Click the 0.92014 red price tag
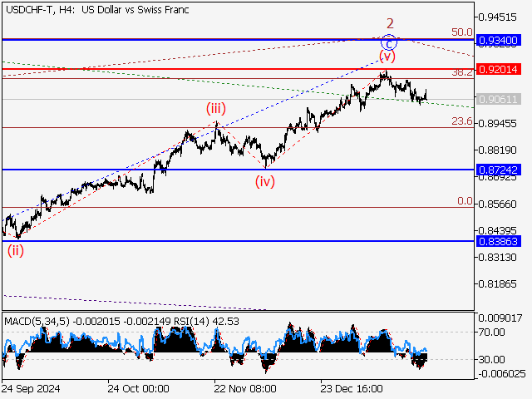Image resolution: width=532 pixels, height=399 pixels. coord(499,69)
